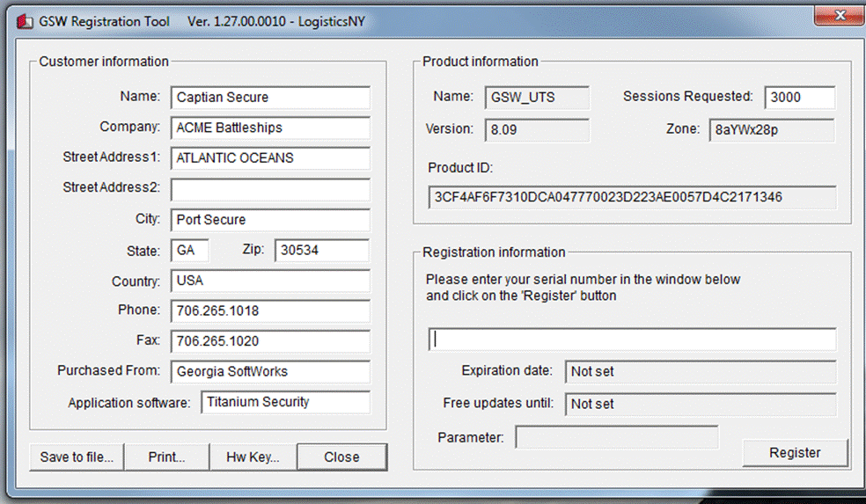
Task: Open the Print dialog
Action: [167, 457]
